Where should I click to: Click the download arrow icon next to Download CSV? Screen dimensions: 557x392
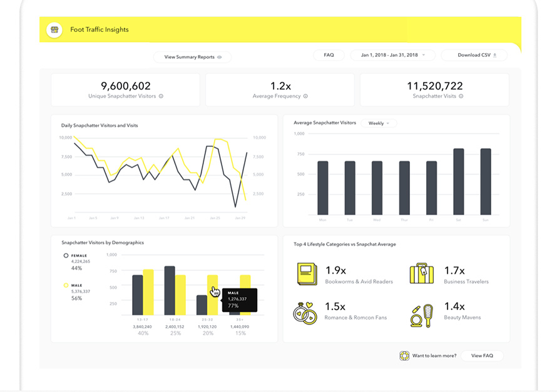point(495,55)
